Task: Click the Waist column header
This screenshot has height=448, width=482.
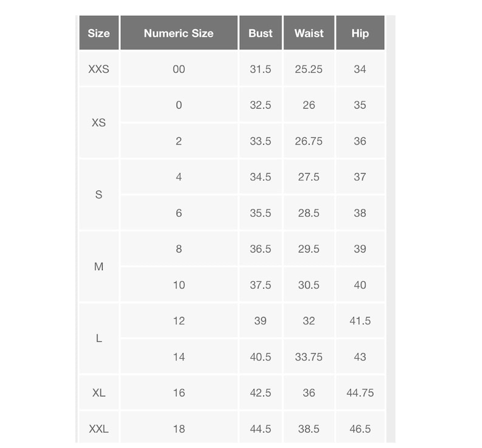Action: click(308, 33)
